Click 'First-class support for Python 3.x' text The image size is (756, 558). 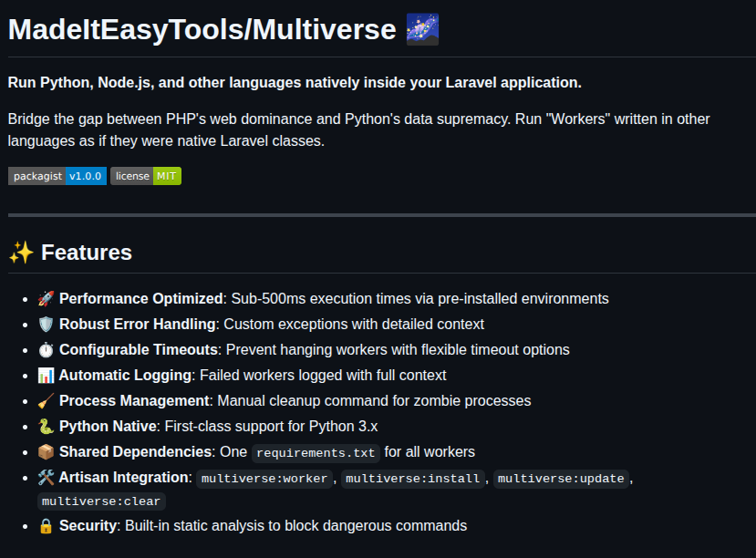coord(272,427)
